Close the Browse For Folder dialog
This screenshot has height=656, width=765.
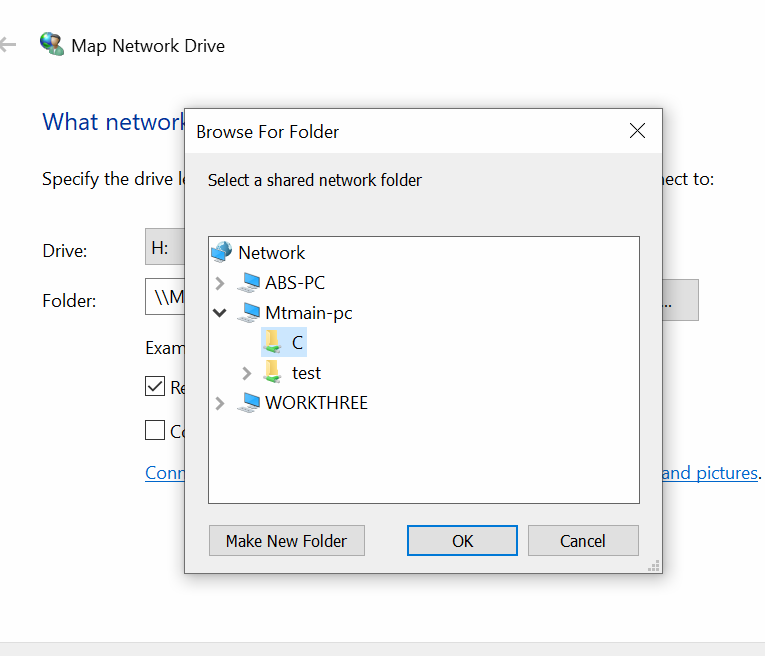coord(637,131)
